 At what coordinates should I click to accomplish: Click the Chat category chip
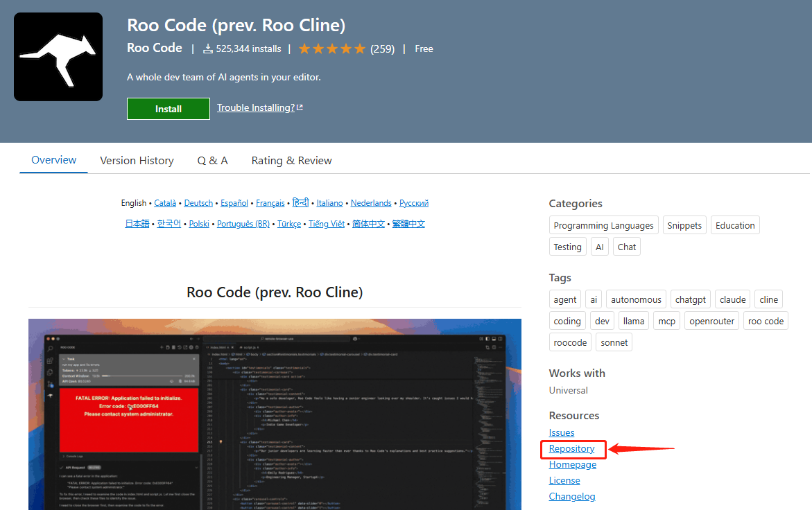(627, 247)
